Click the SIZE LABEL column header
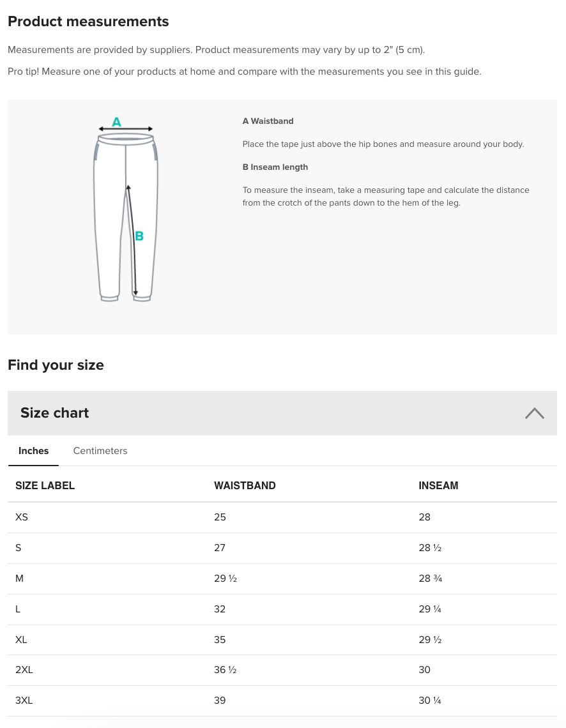 pyautogui.click(x=45, y=485)
